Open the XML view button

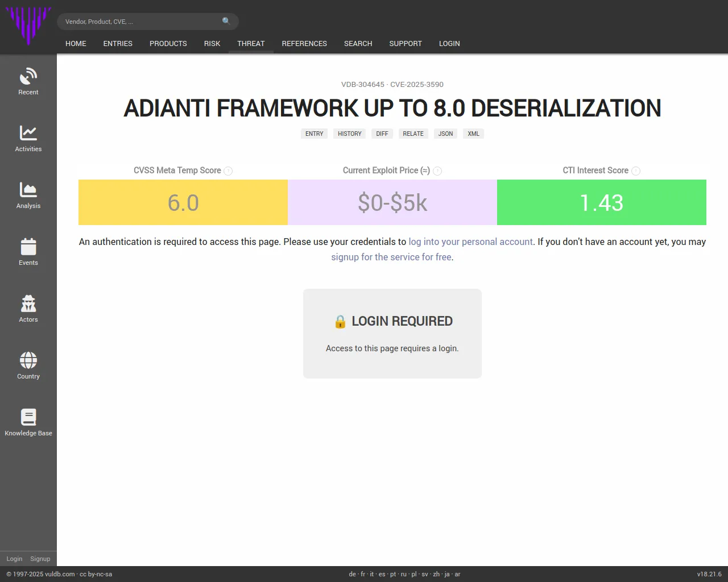(x=473, y=134)
